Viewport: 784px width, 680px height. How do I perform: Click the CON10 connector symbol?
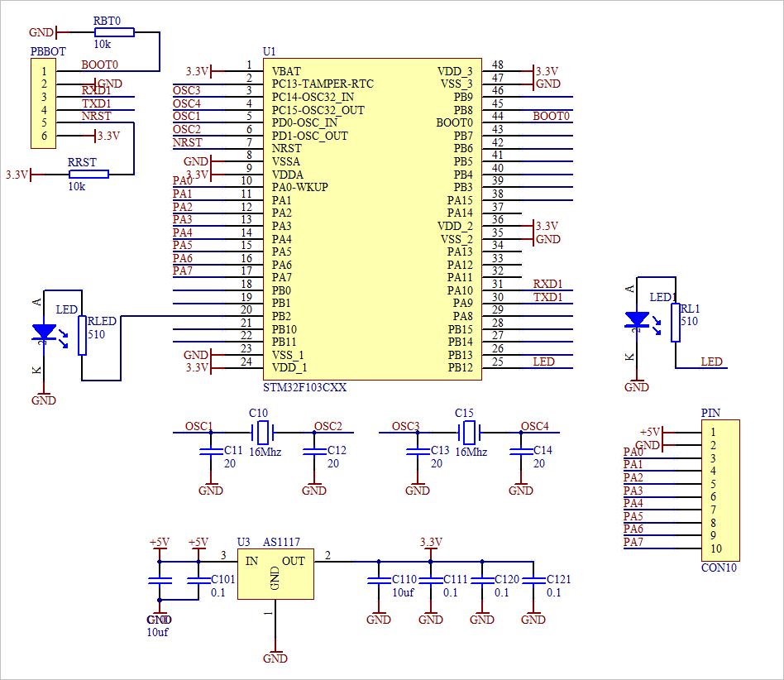pyautogui.click(x=720, y=491)
